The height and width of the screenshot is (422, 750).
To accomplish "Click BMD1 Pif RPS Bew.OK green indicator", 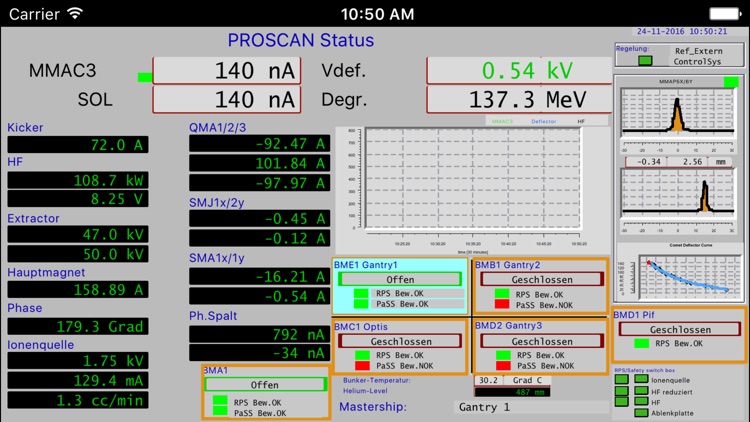I will tap(641, 343).
